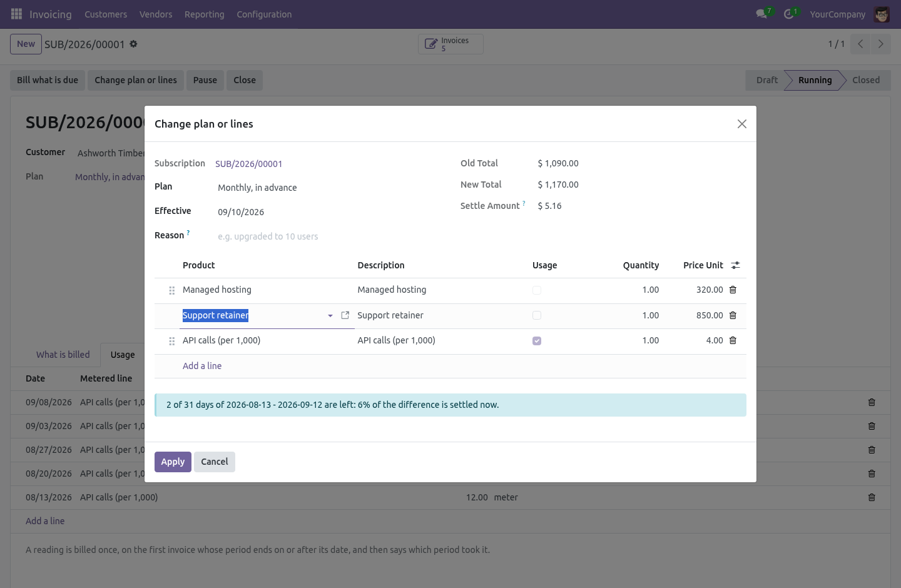Viewport: 901px width, 588px height.
Task: Delete the 08/27/2026 usage reading
Action: [872, 450]
